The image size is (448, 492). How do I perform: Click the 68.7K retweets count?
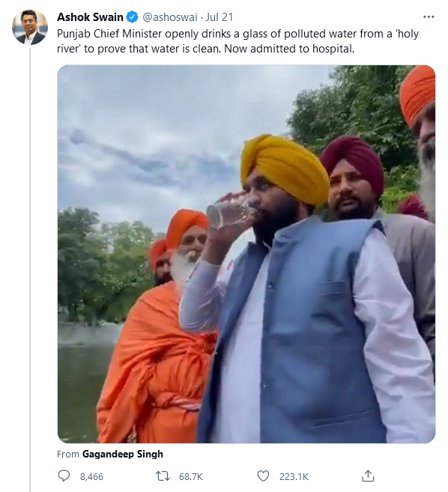(191, 477)
